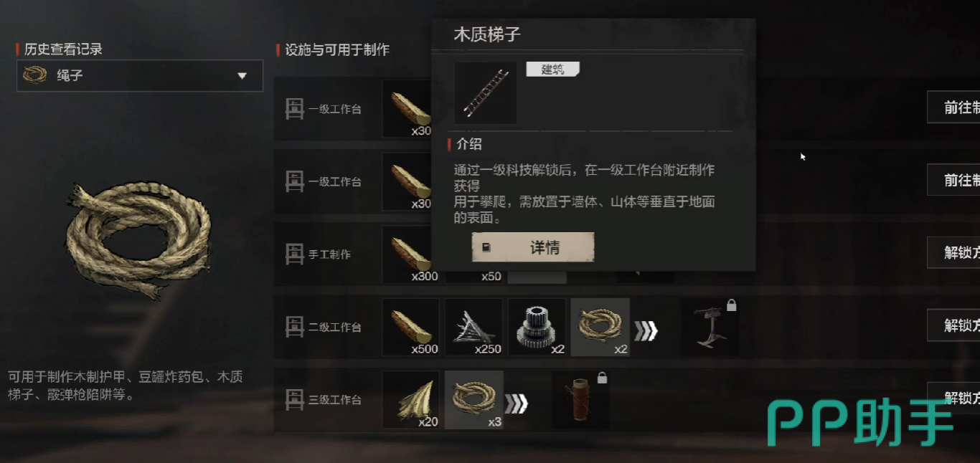
Task: Click 解锁 button in 二级工作台 row
Action: tap(953, 325)
